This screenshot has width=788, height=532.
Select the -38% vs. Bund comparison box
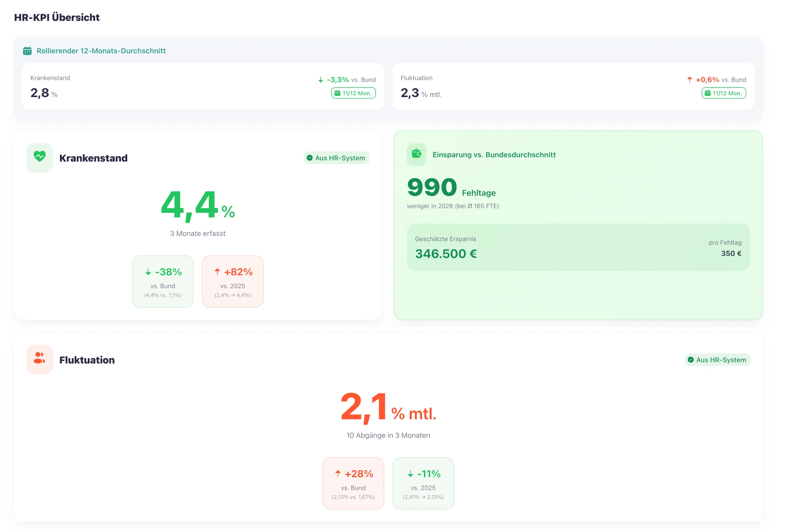coord(163,281)
